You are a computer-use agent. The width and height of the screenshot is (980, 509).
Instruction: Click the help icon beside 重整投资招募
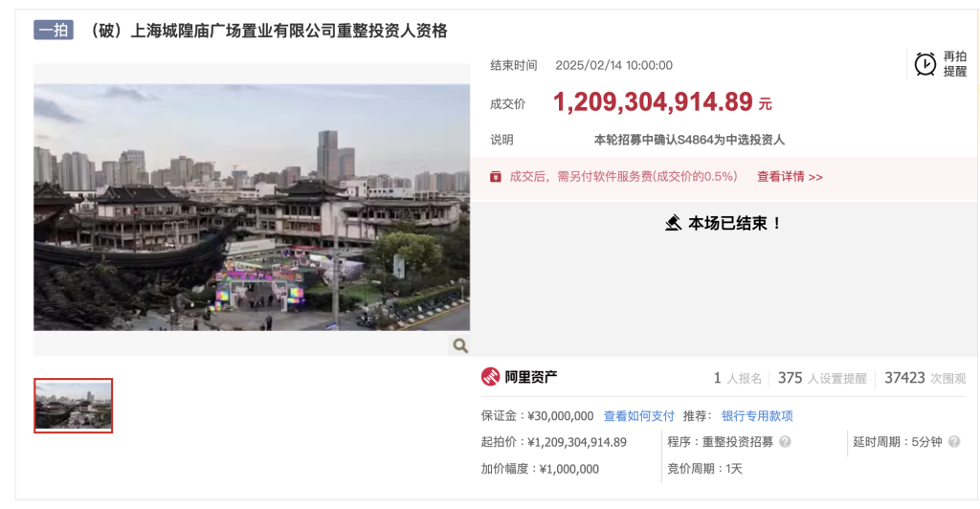[x=785, y=442]
